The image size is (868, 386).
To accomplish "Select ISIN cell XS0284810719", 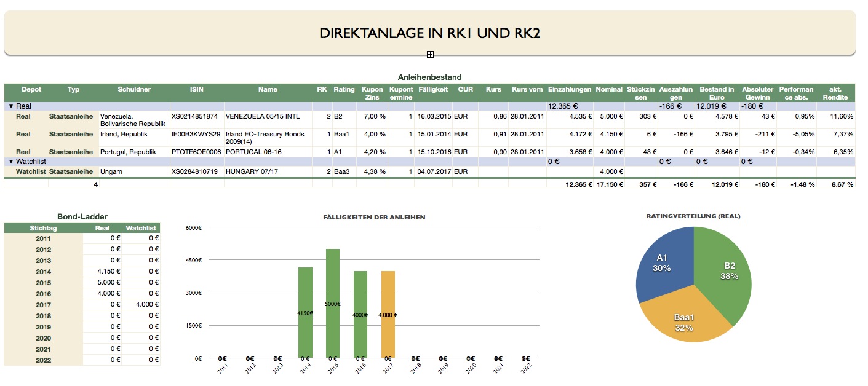I will pyautogui.click(x=194, y=171).
